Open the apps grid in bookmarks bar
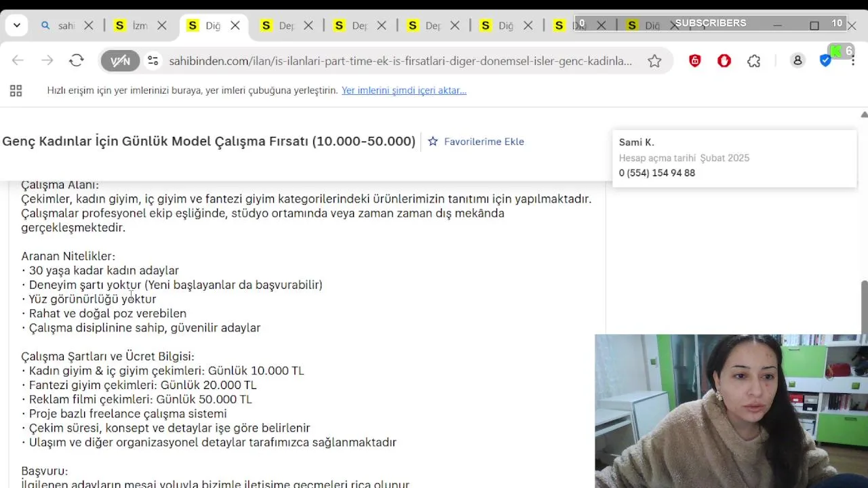The image size is (868, 488). [x=16, y=90]
